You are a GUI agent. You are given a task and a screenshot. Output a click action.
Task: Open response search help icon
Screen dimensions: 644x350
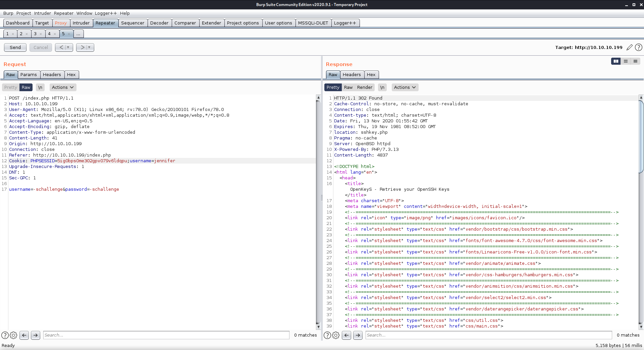(x=327, y=335)
